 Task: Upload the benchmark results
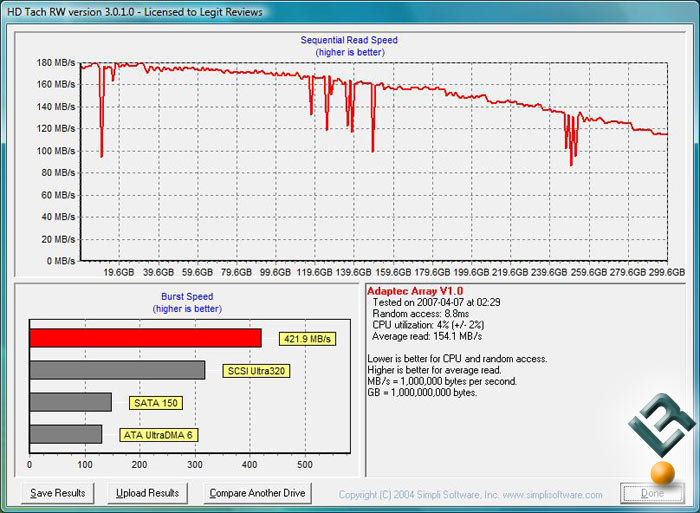click(147, 493)
